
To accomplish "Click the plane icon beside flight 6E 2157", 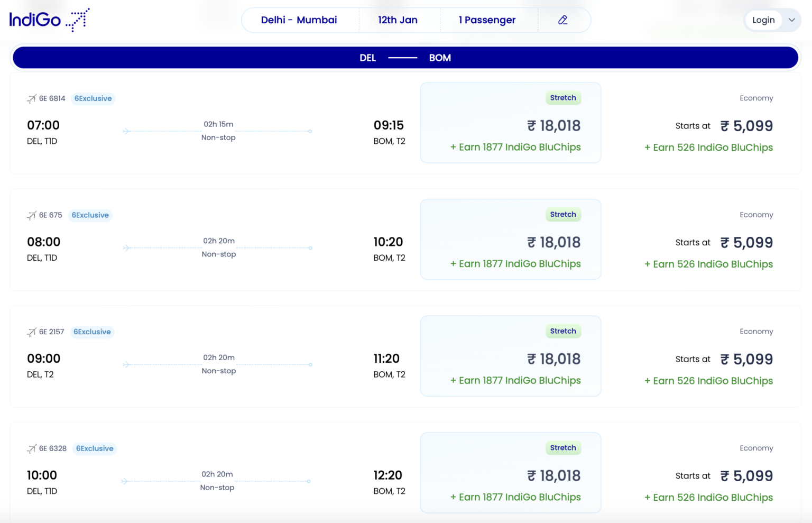I will pos(31,332).
